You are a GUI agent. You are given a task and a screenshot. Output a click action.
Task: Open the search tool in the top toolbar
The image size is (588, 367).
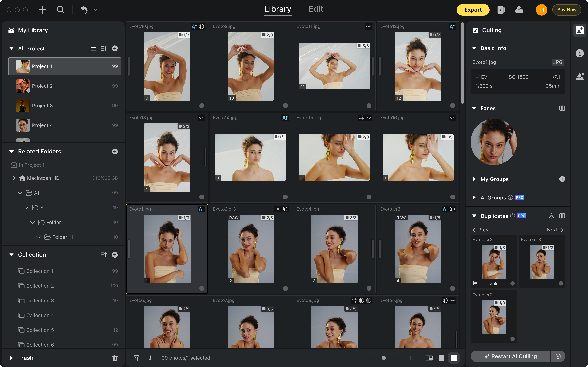(x=61, y=10)
